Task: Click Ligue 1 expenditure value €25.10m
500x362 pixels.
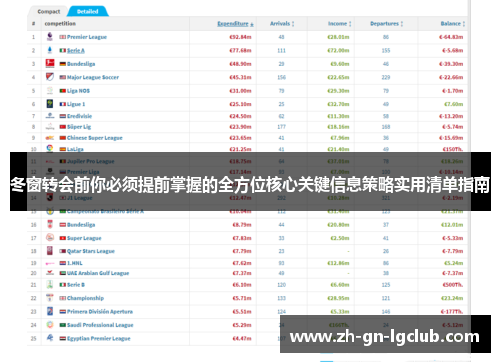Action: 240,104
